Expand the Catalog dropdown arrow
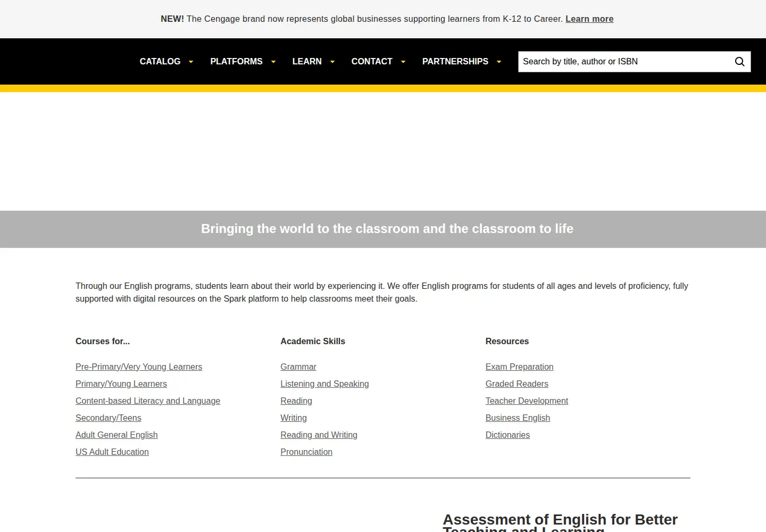 191,62
